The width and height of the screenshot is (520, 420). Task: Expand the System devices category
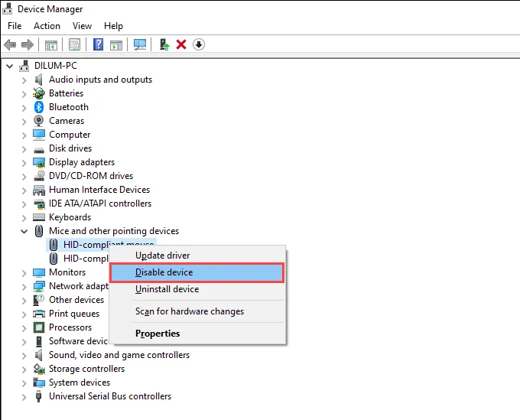(x=24, y=383)
